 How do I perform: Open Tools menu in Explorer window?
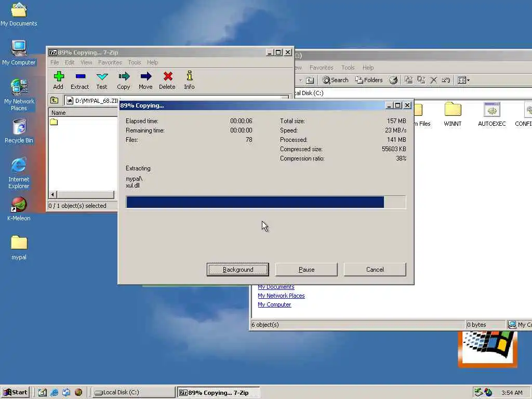coord(348,68)
